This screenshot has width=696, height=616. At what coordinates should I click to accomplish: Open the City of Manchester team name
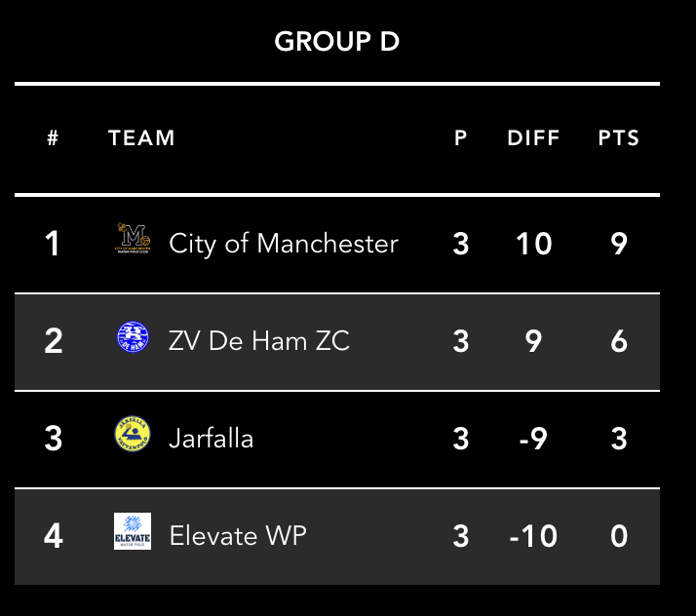click(x=283, y=243)
